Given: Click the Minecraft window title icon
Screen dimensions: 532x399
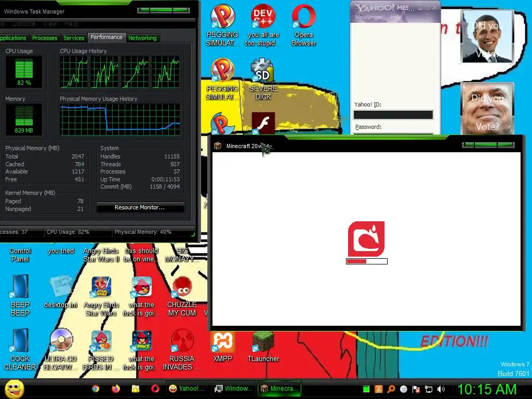Looking at the screenshot, I should (218, 146).
